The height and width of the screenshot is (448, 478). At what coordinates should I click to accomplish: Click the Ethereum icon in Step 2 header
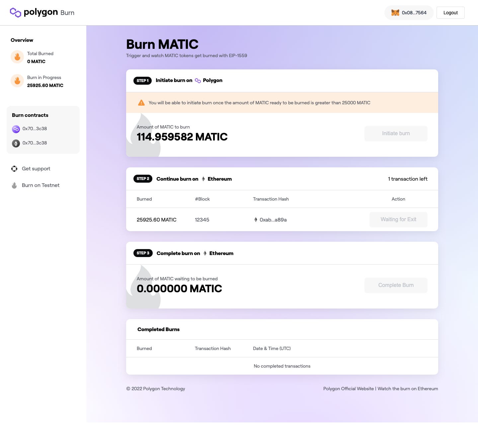pyautogui.click(x=203, y=179)
